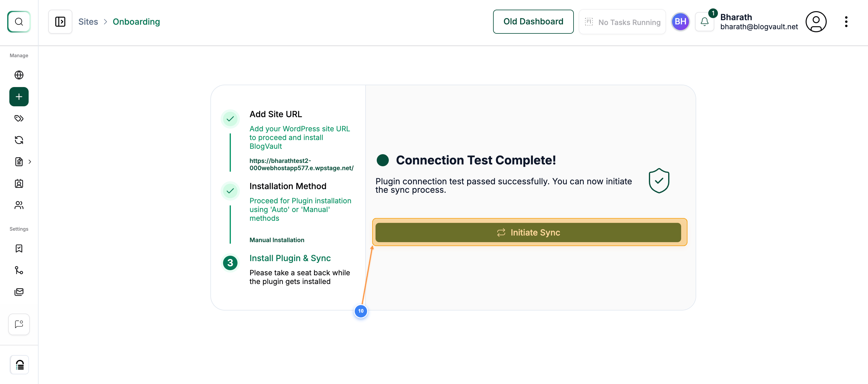The width and height of the screenshot is (868, 384).
Task: Select the globe Sites icon in sidebar
Action: tap(18, 75)
